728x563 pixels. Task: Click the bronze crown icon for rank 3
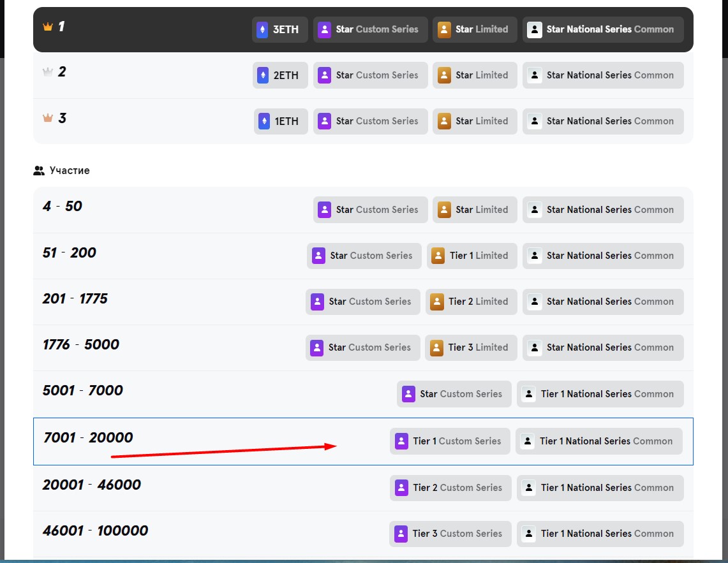tap(48, 118)
